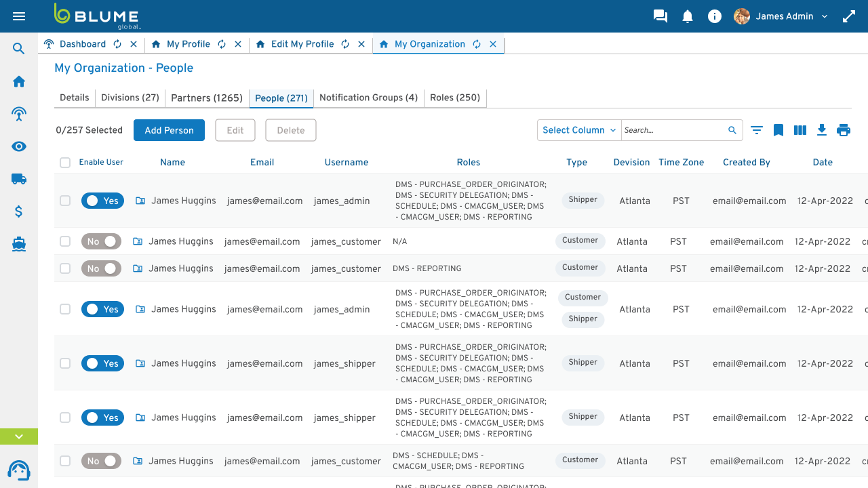Tick checkbox for Customer and Shipper row
The width and height of the screenshot is (868, 488).
65,309
